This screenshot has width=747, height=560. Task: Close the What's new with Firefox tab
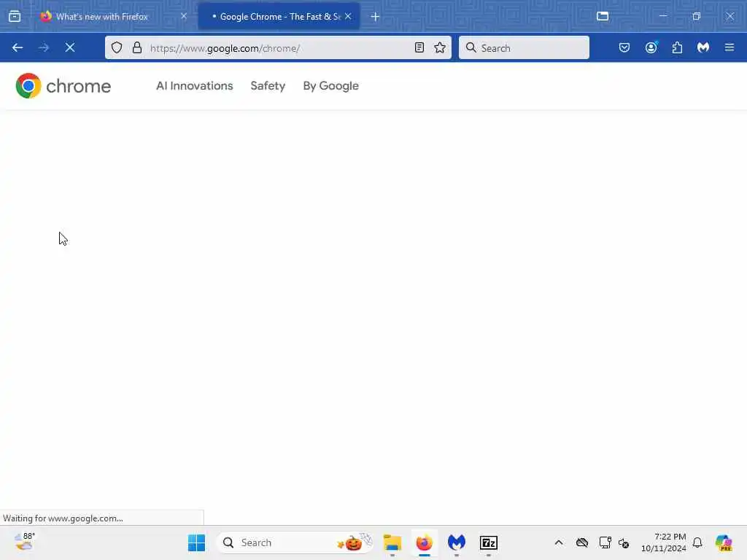coord(183,16)
